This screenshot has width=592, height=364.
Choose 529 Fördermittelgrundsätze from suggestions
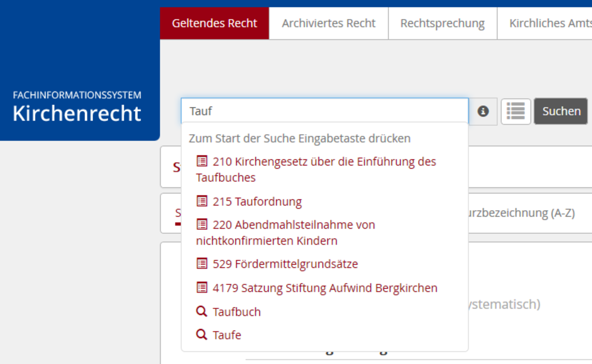(x=285, y=264)
